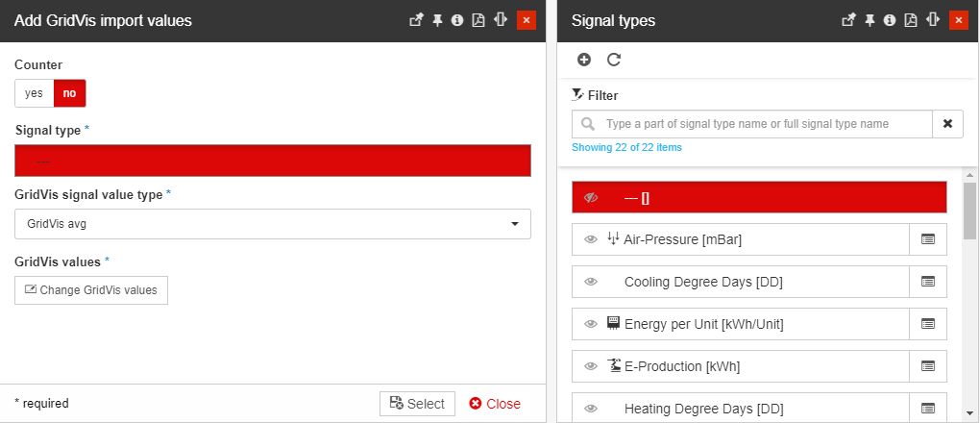Screen dimensions: 980x423
Task: Close the Signal types panel via red X
Action: tap(959, 20)
